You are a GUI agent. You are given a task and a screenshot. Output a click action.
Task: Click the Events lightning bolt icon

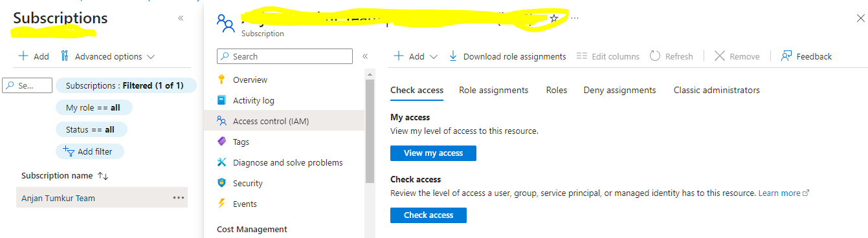point(221,204)
